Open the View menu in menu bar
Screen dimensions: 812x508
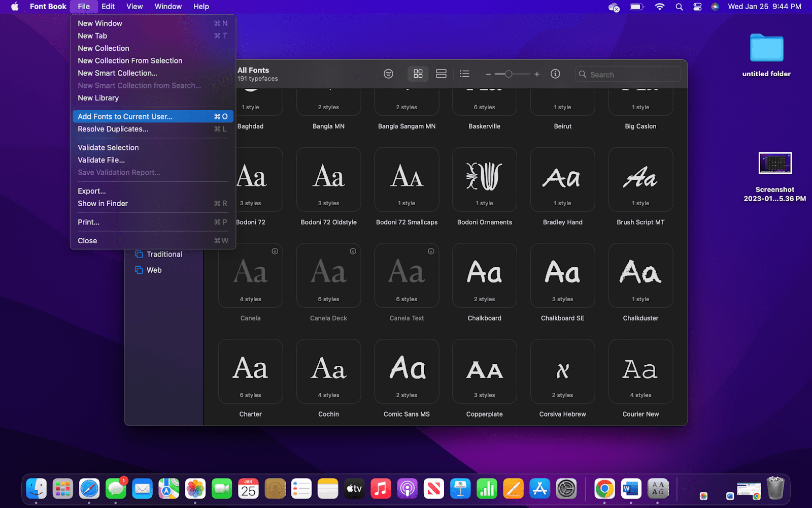click(x=134, y=7)
